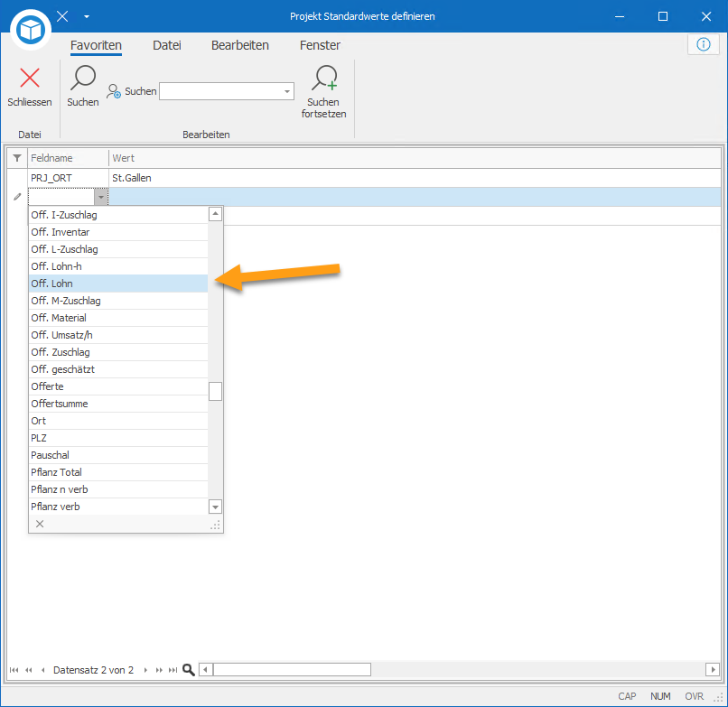Choose the highlighted Off. Lohn entry
Screen dimensions: 728x707
point(118,284)
